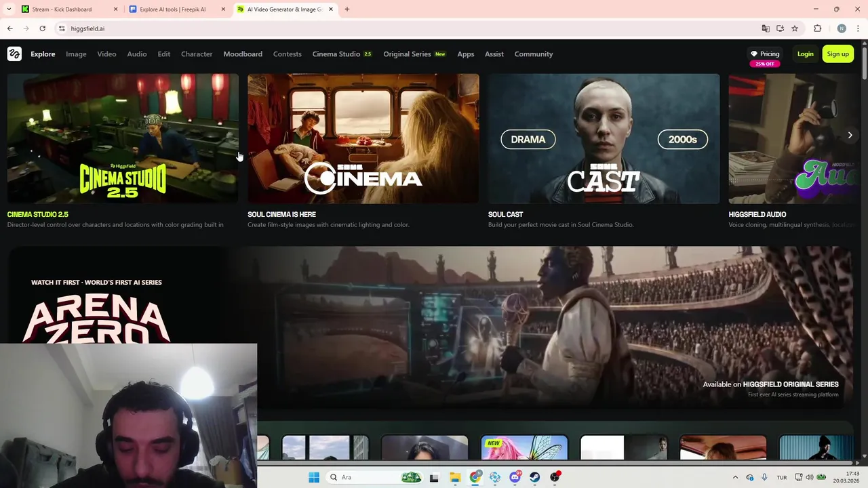
Task: Click SOUL CAST title link
Action: [505, 214]
